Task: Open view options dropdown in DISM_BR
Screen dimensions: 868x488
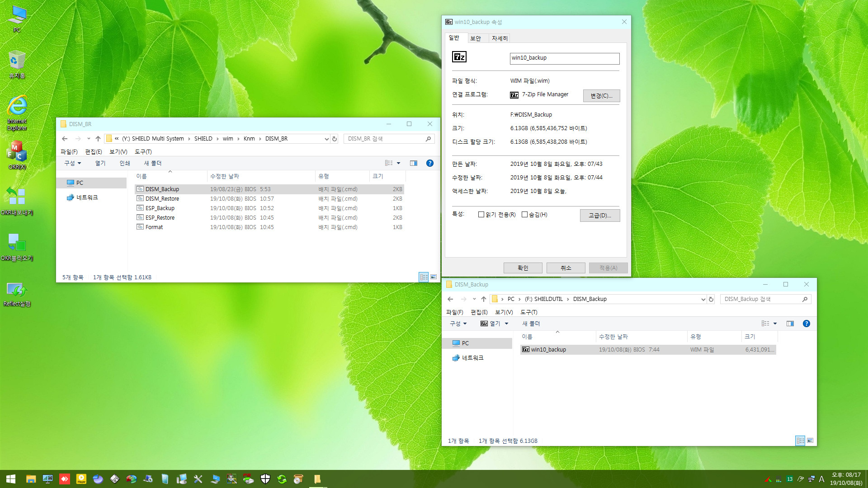Action: click(398, 163)
